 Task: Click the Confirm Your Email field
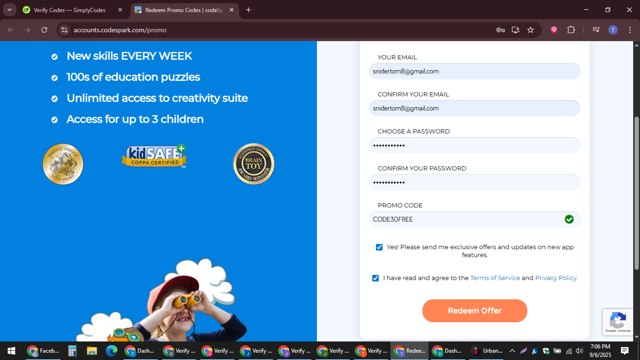click(x=474, y=108)
